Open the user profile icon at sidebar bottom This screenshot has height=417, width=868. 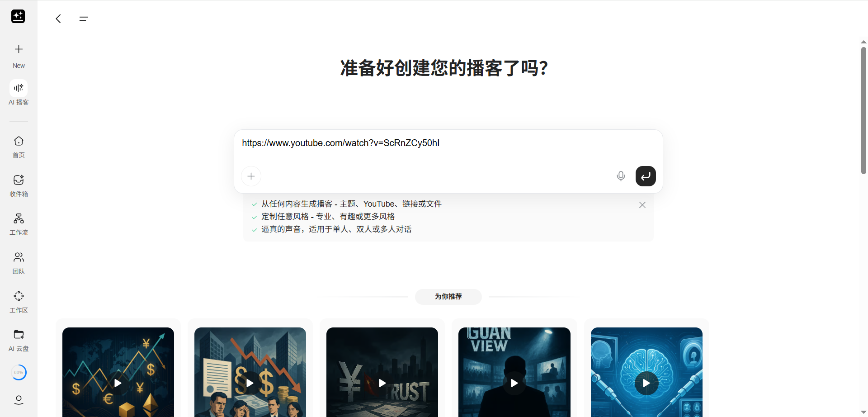point(19,400)
